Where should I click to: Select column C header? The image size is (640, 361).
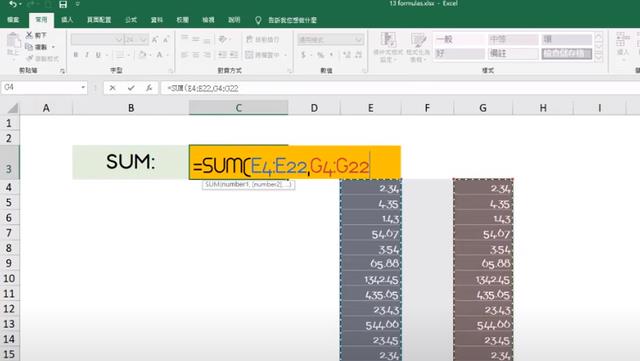click(238, 108)
